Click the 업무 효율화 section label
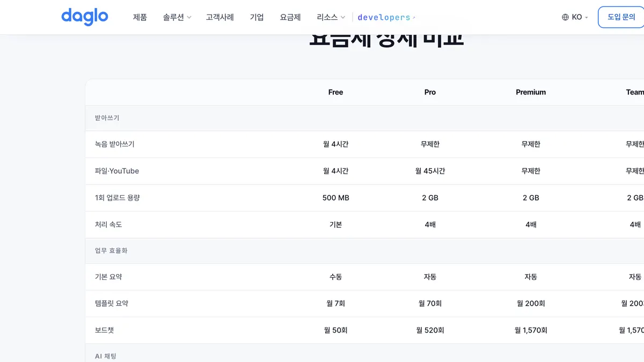This screenshot has width=644, height=362. 111,250
